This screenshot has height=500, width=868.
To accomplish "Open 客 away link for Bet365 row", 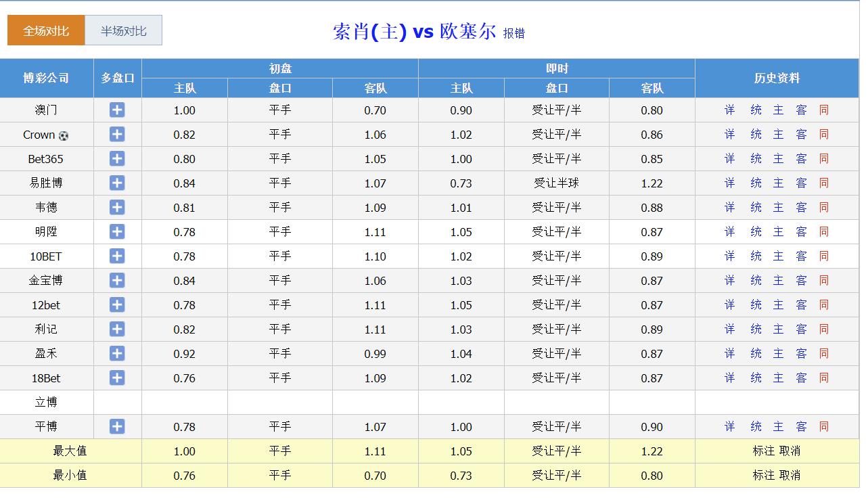I will coord(802,159).
